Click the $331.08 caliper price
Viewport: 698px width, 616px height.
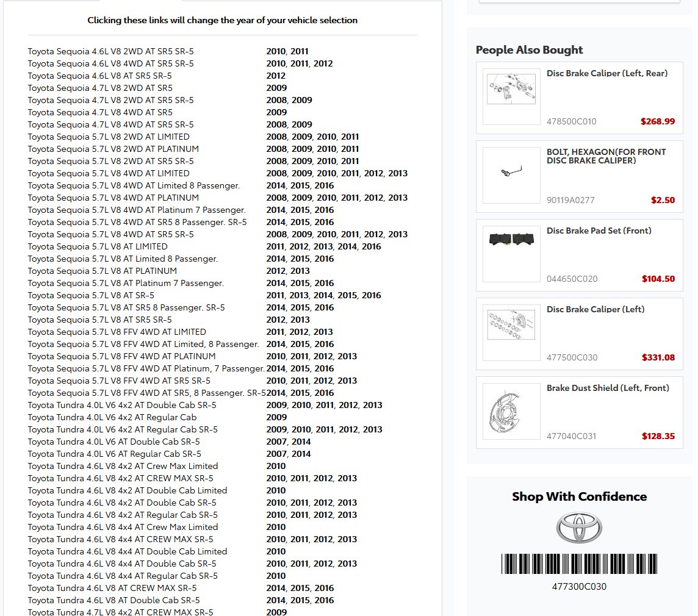pos(658,357)
